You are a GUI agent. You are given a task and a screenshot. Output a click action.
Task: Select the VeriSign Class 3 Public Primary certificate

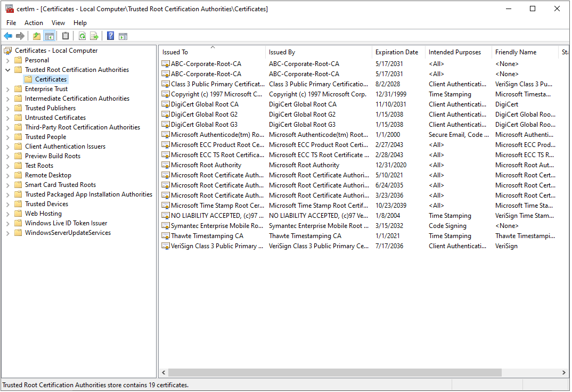217,246
